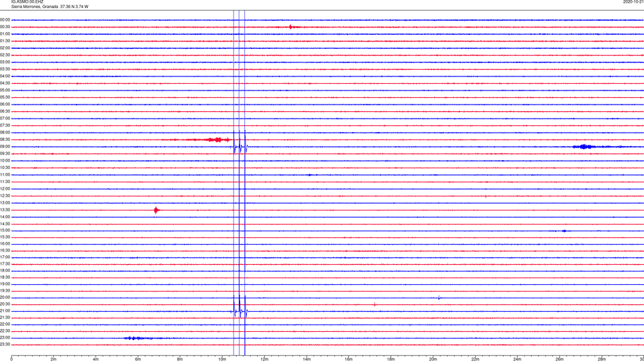Select the 18:00 trace time label
The image size is (644, 362).
tap(5, 270)
